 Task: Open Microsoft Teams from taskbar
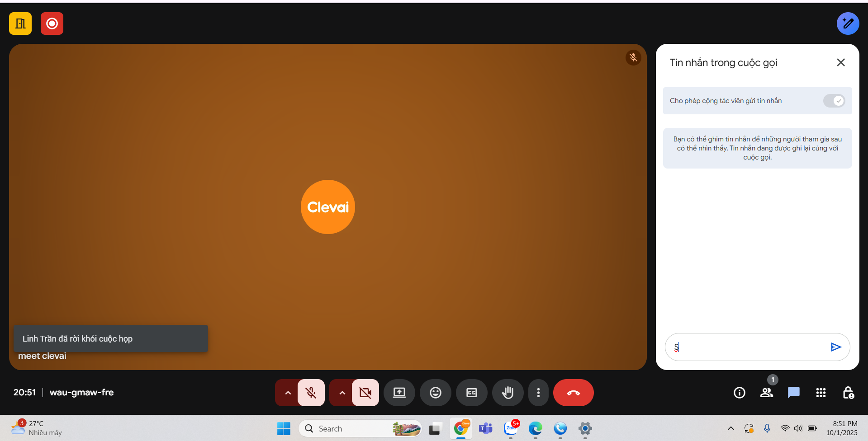pos(486,428)
